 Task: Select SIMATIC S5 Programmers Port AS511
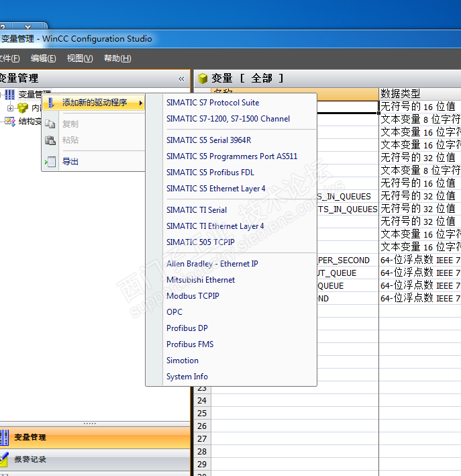(x=232, y=156)
